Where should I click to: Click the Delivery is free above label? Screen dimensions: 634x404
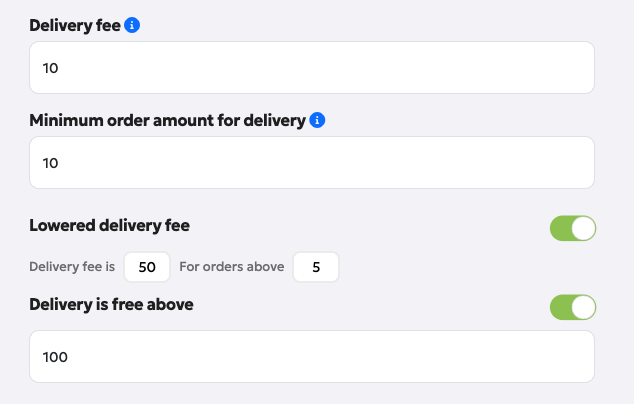click(x=111, y=304)
